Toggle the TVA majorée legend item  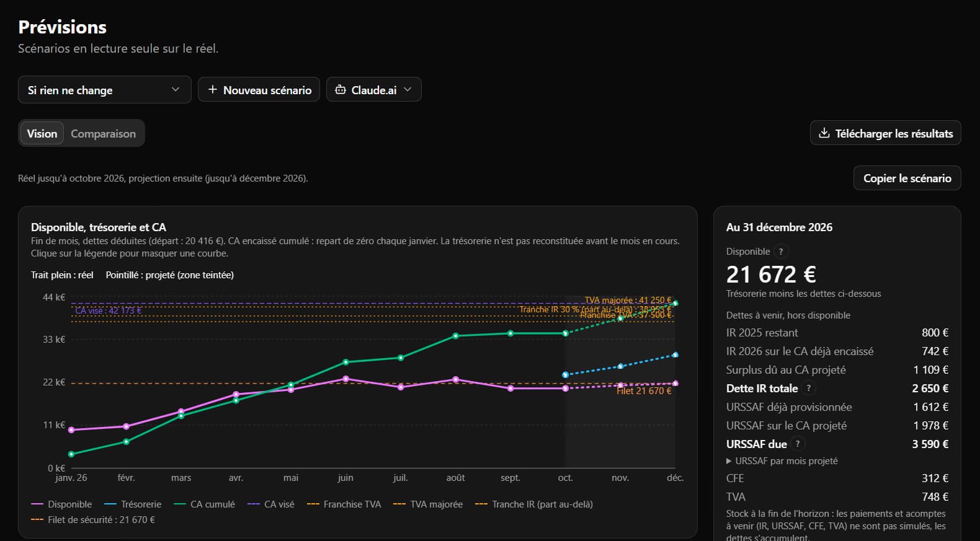[x=428, y=504]
